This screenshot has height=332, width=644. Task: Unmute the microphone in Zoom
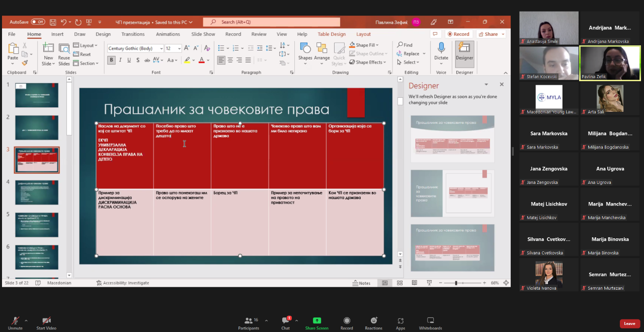[15, 320]
